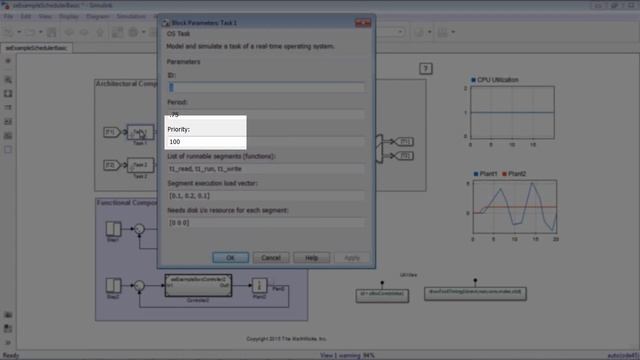Click the ID input field

(266, 87)
